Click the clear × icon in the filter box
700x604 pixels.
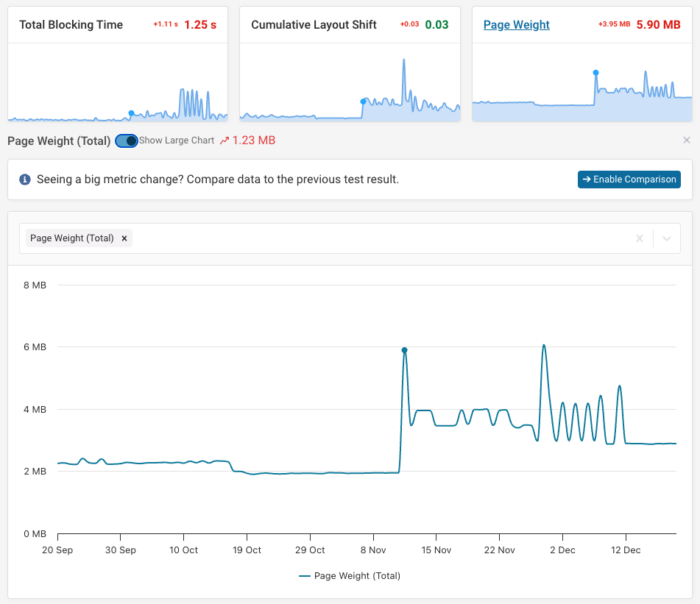tap(640, 238)
